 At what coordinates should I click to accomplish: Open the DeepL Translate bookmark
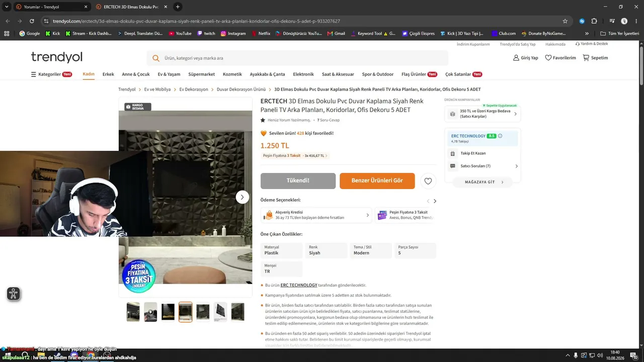pyautogui.click(x=140, y=34)
